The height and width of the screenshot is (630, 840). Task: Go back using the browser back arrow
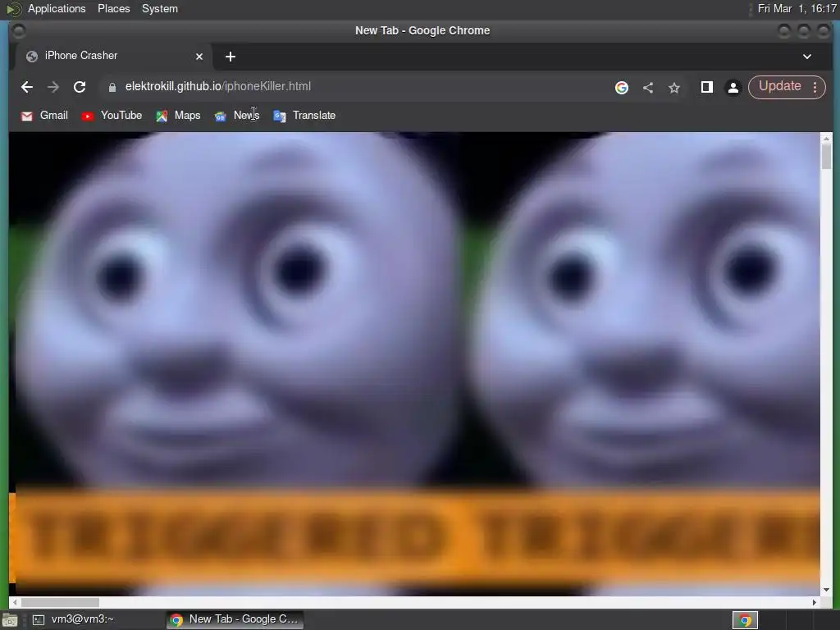tap(27, 87)
